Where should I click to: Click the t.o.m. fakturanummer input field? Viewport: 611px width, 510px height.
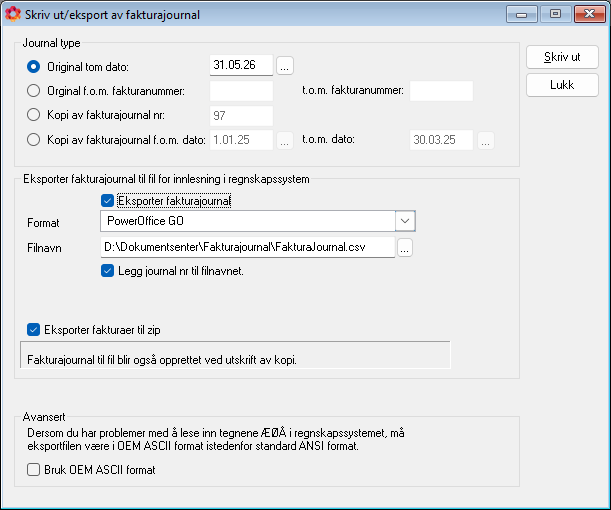tap(441, 91)
